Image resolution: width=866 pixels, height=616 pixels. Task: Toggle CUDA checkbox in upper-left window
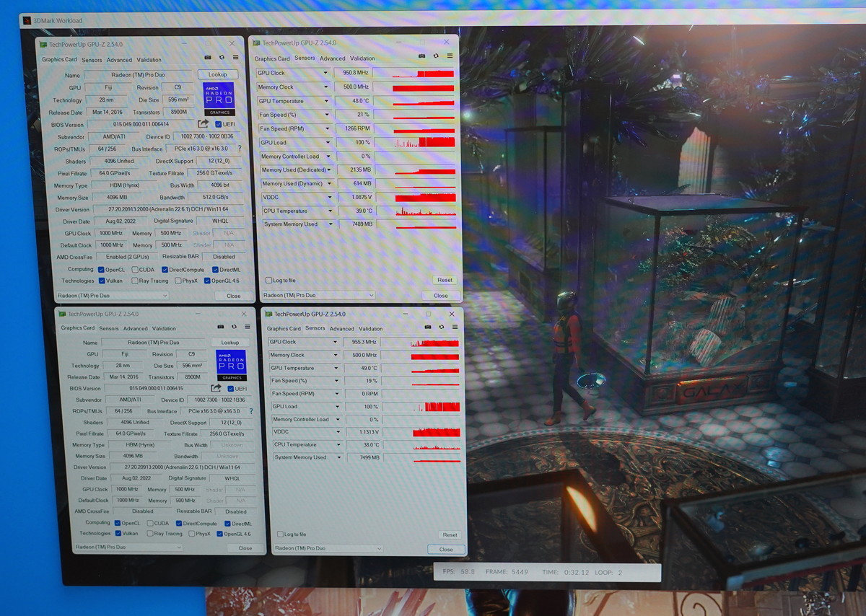135,270
